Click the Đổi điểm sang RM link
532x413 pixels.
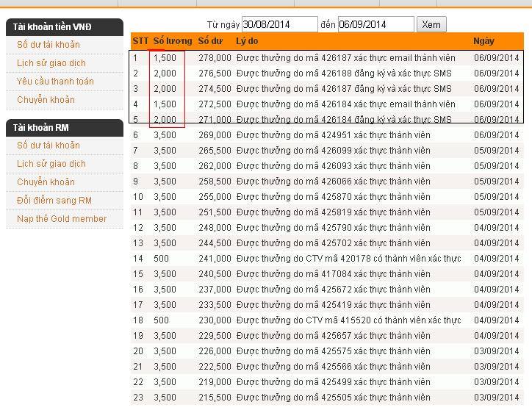(x=54, y=201)
